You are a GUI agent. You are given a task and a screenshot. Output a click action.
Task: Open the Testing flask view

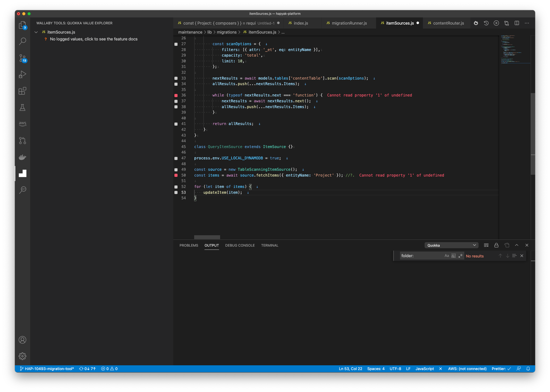22,107
